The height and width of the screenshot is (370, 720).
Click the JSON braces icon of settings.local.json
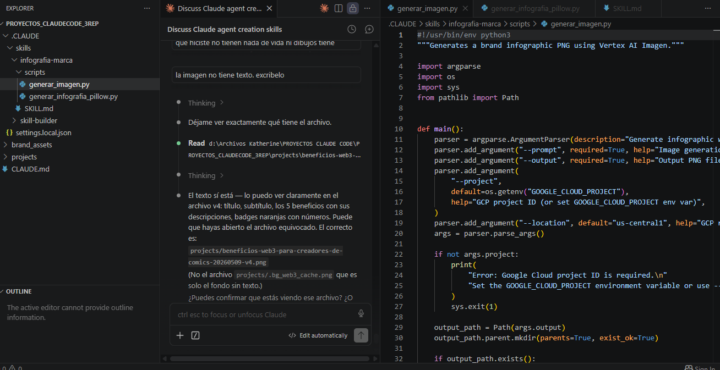10,133
